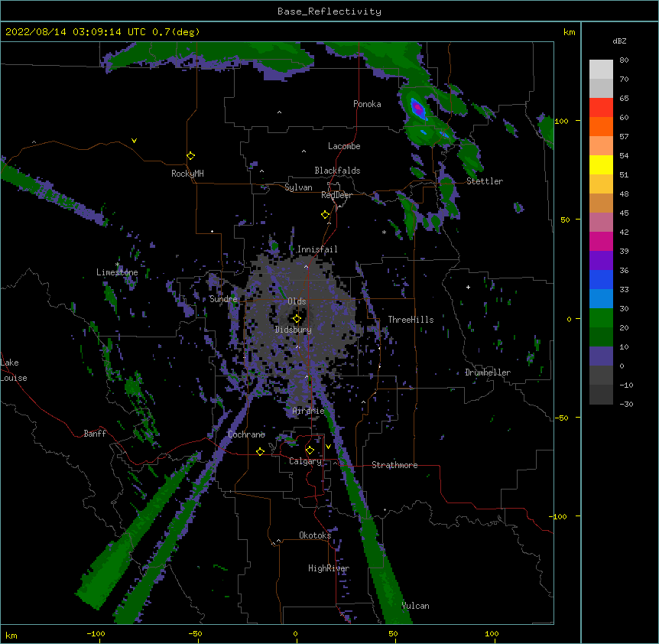
Task: Click the Lacombe city label
Action: click(344, 146)
